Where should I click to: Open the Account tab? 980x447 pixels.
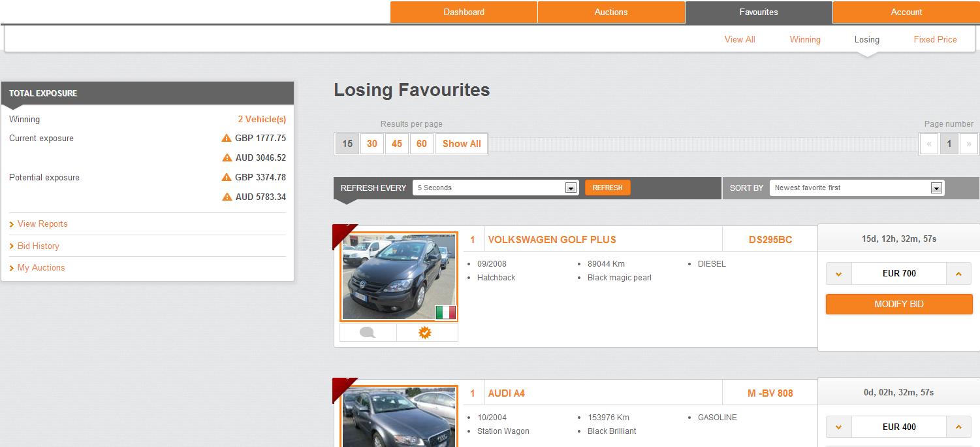tap(906, 12)
